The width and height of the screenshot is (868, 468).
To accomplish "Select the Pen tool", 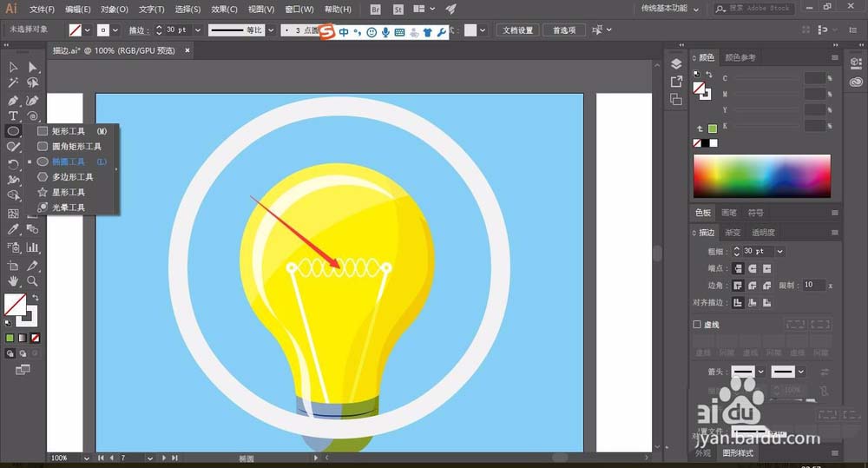I will 13,100.
